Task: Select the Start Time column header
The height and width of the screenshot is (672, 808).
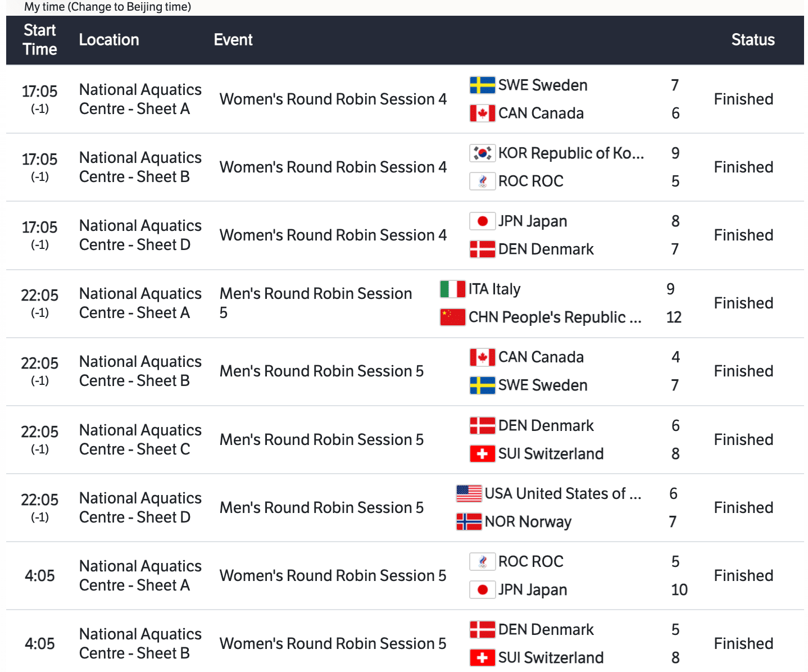Action: (x=40, y=40)
